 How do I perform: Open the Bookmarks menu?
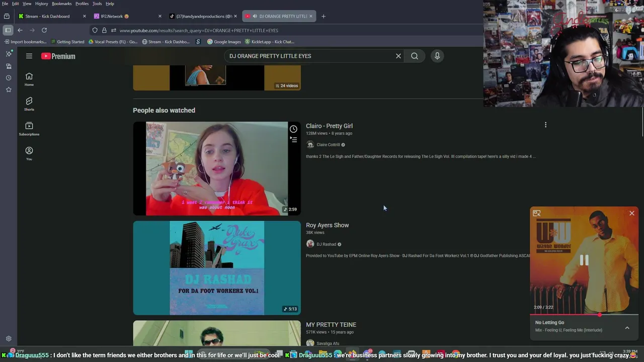(x=62, y=4)
